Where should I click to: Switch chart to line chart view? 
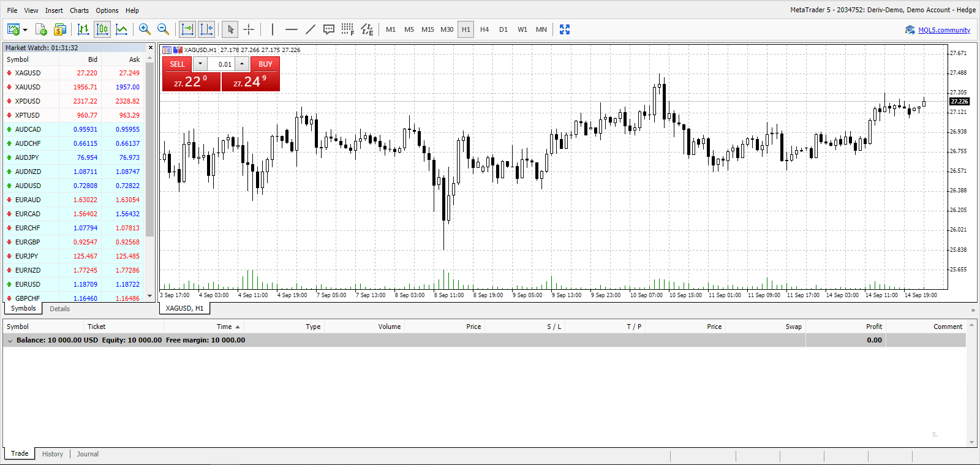pyautogui.click(x=122, y=29)
